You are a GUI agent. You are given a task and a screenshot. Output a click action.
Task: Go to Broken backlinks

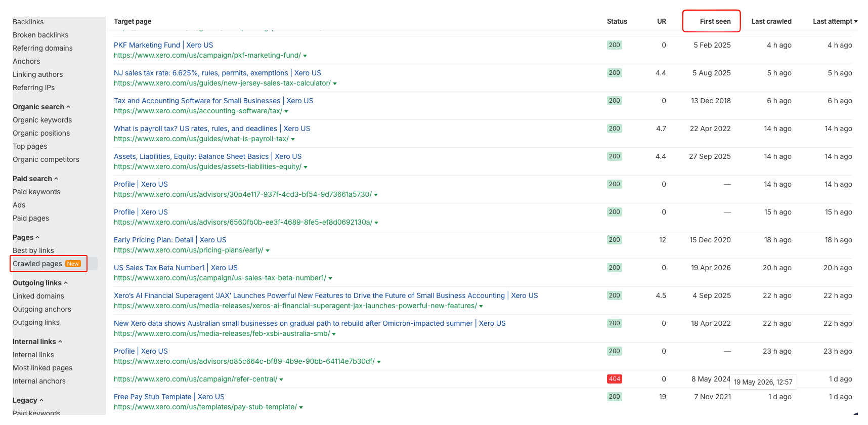[x=40, y=35]
